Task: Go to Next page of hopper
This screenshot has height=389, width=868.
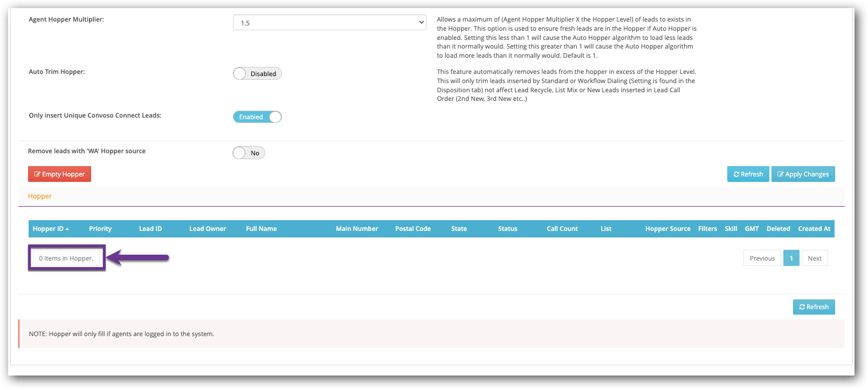Action: pyautogui.click(x=814, y=258)
